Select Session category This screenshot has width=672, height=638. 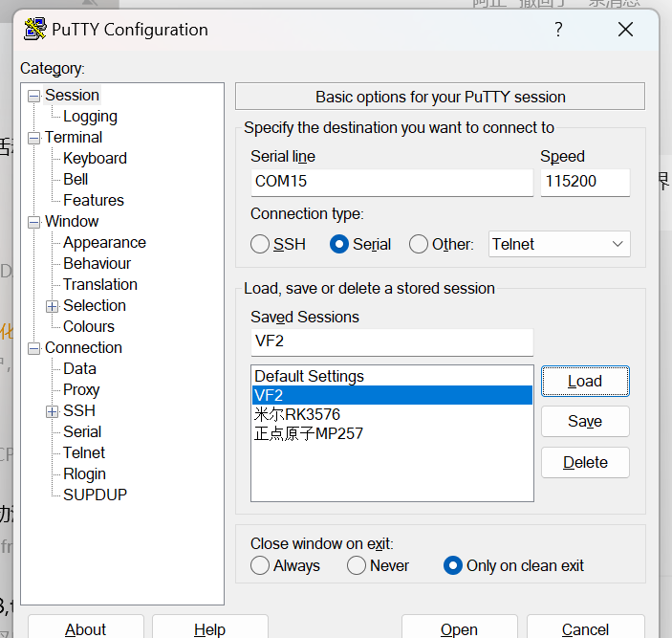(x=72, y=96)
